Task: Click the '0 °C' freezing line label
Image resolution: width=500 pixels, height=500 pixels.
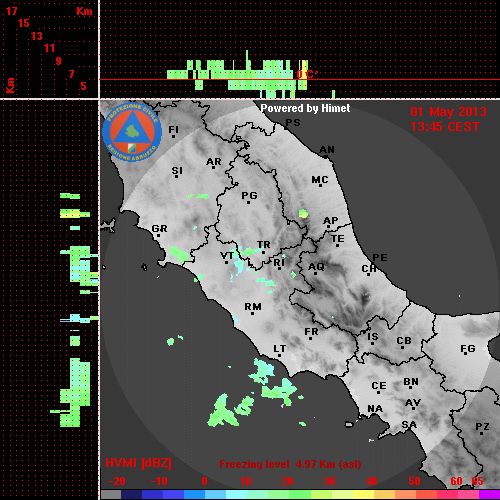Action: pos(307,74)
